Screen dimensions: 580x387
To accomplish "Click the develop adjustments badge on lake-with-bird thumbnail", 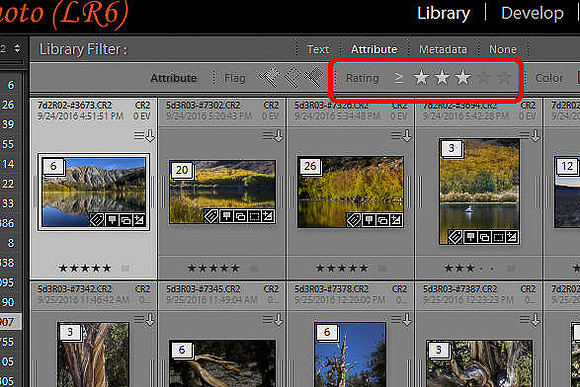I will pos(512,237).
